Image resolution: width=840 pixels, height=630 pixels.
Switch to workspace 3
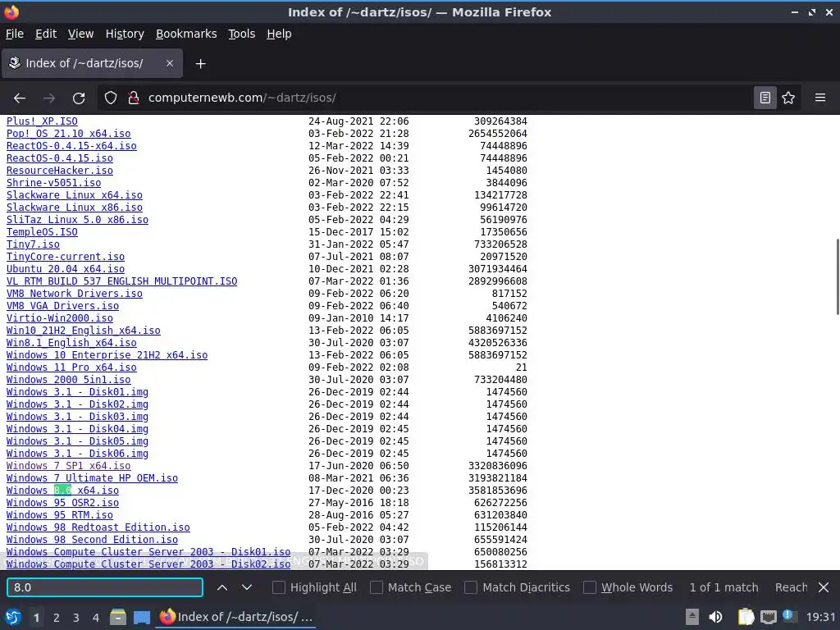click(x=76, y=618)
